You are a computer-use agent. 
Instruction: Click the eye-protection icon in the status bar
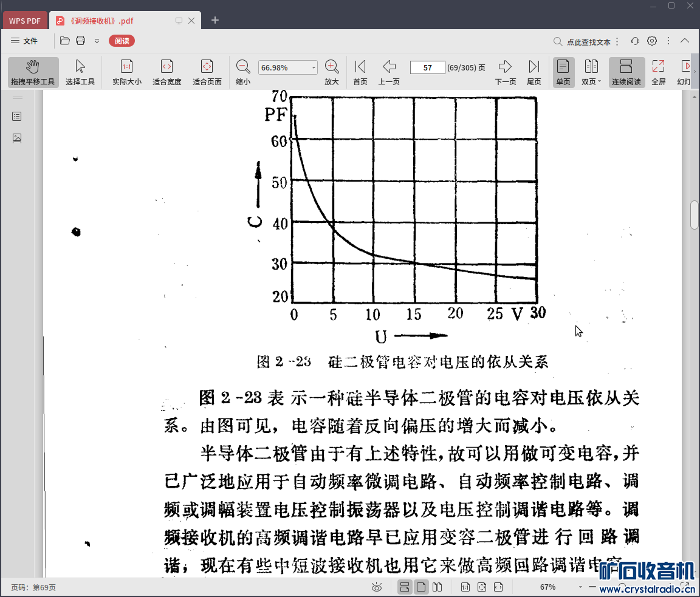pyautogui.click(x=377, y=587)
